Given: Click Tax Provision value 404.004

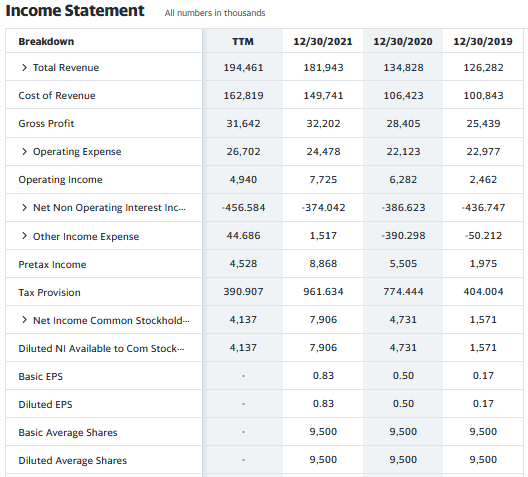Looking at the screenshot, I should tap(483, 292).
